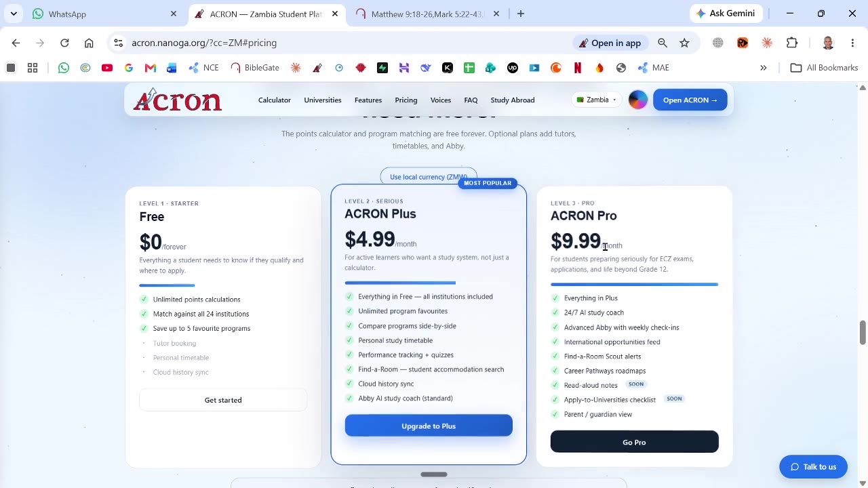Open the Calculator nav item
868x488 pixels.
[275, 100]
